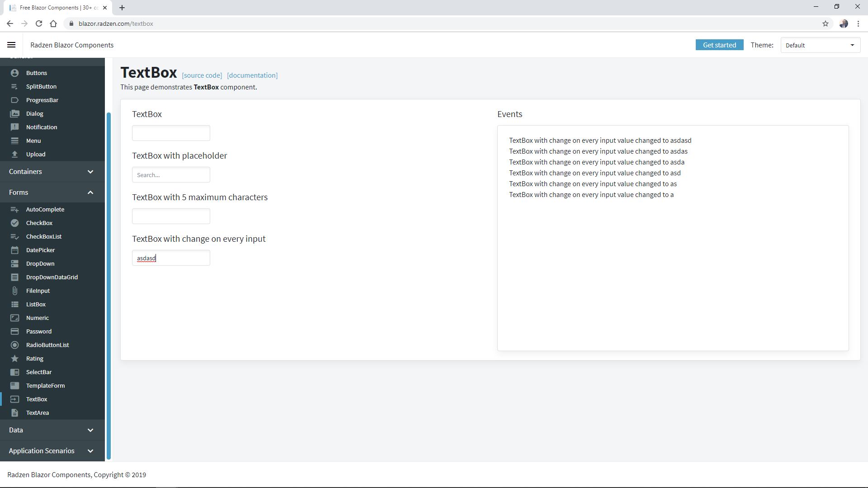Viewport: 868px width, 488px height.
Task: Open the source code link
Action: point(202,75)
